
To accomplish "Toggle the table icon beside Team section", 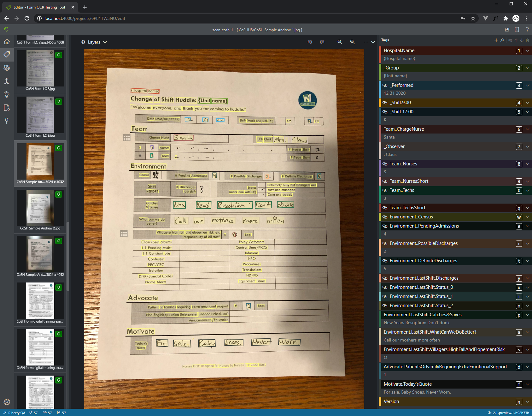I will click(x=127, y=138).
